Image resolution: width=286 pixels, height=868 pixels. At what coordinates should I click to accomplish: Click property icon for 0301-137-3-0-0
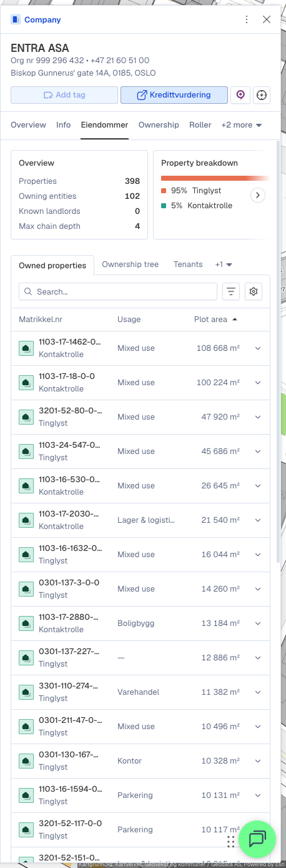point(26,589)
